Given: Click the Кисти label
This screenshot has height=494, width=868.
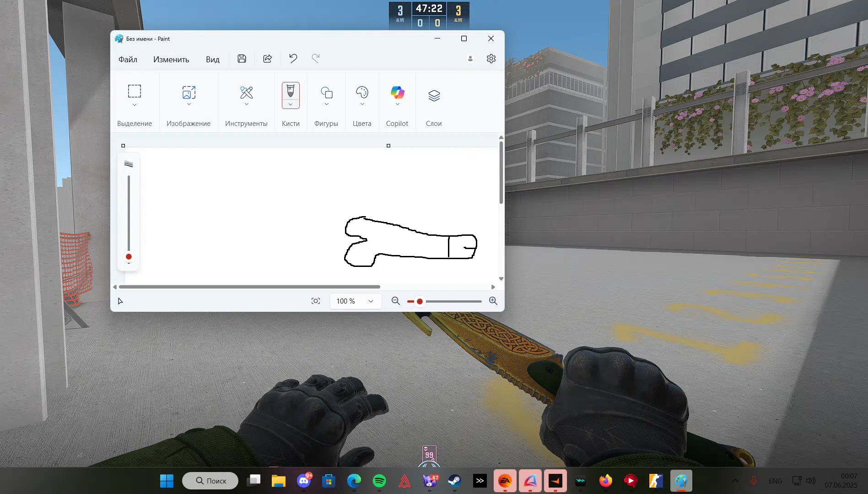Looking at the screenshot, I should click(291, 124).
